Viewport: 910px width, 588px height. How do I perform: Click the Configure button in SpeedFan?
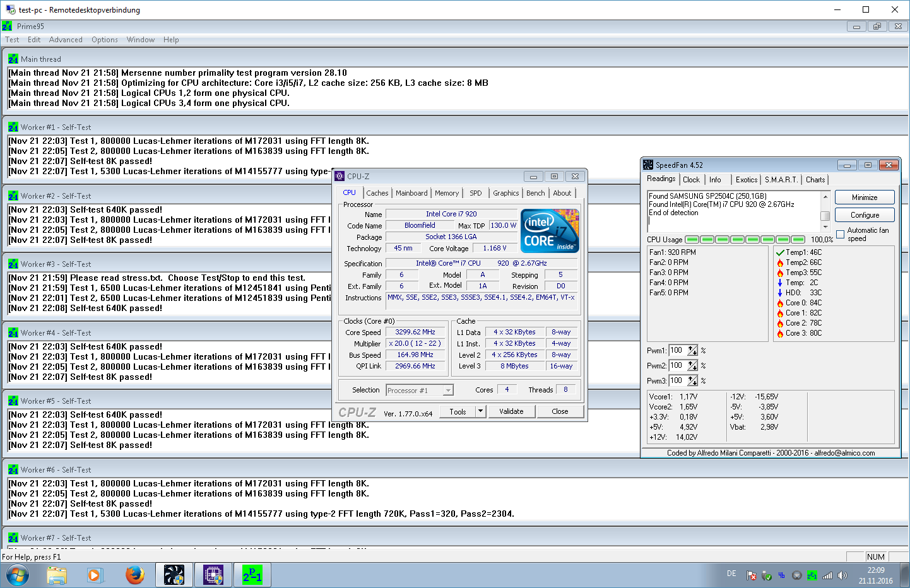[865, 215]
